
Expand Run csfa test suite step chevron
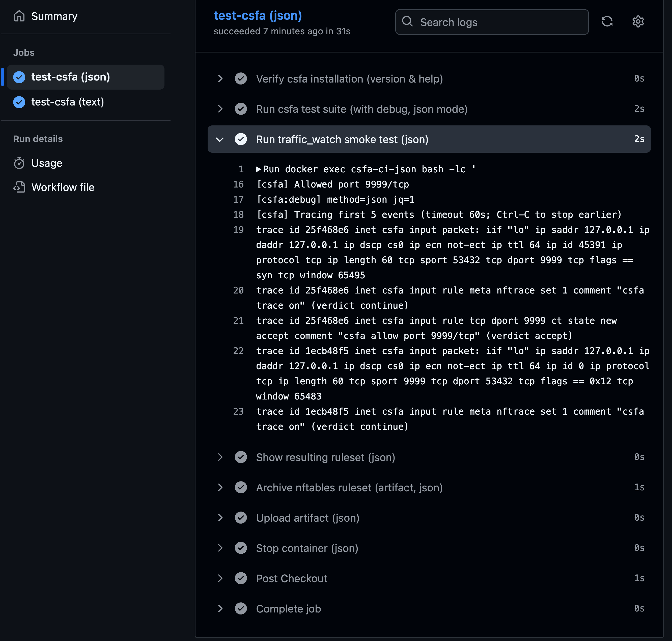point(220,109)
